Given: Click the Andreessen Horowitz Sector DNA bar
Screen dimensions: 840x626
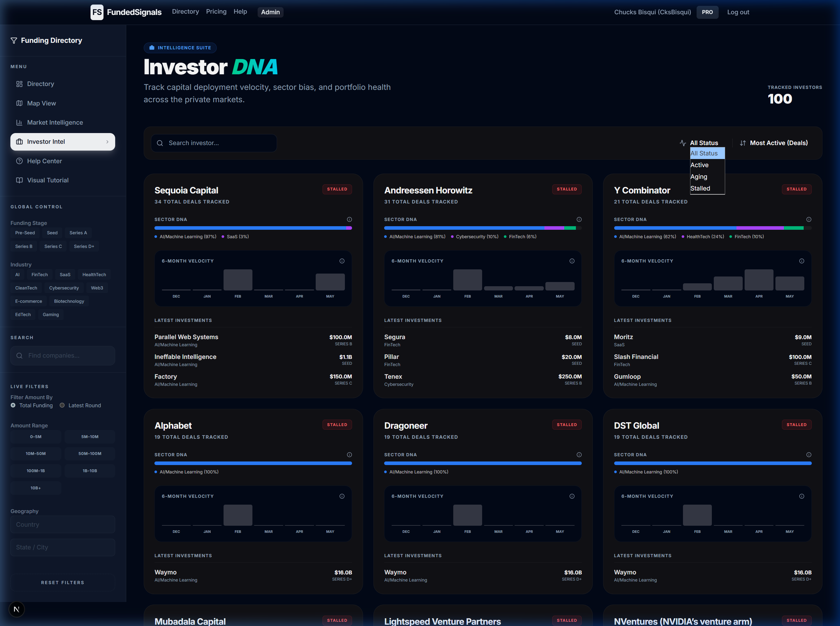Looking at the screenshot, I should 483,228.
